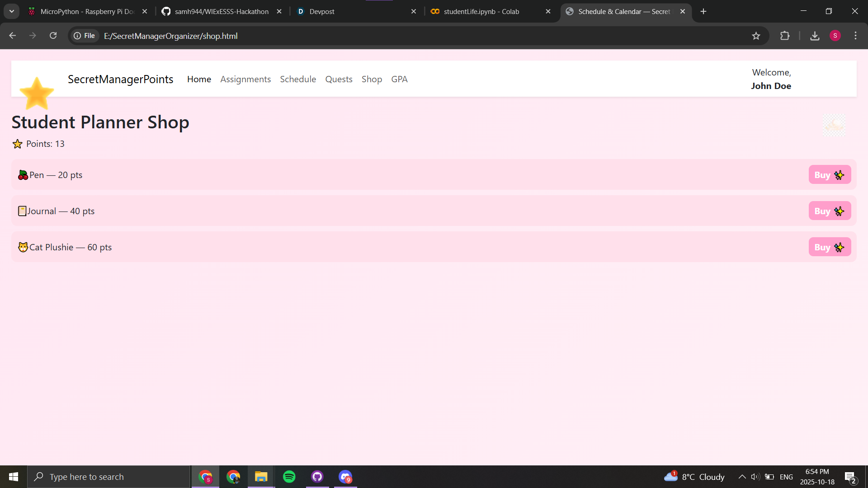Viewport: 868px width, 488px height.
Task: Open Chrome downloads icon
Action: click(815, 36)
